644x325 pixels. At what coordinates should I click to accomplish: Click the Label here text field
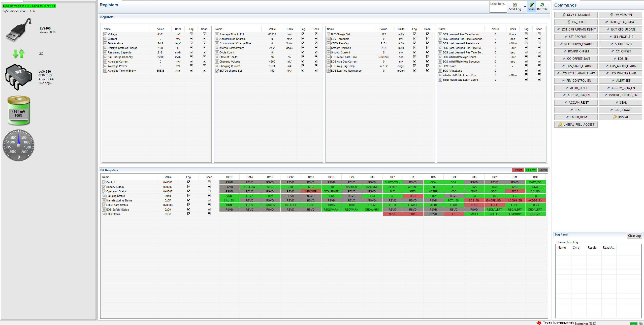click(498, 7)
